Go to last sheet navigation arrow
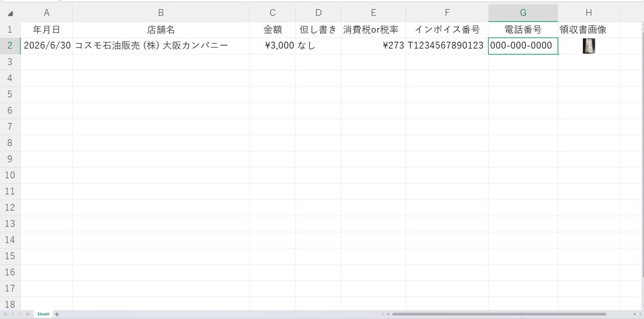This screenshot has height=319, width=644. click(x=27, y=314)
